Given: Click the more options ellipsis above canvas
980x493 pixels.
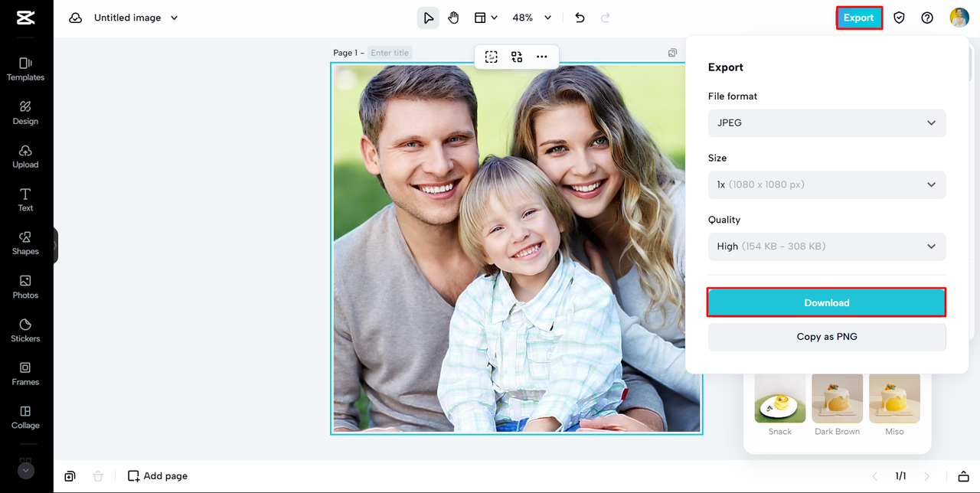Looking at the screenshot, I should coord(542,57).
